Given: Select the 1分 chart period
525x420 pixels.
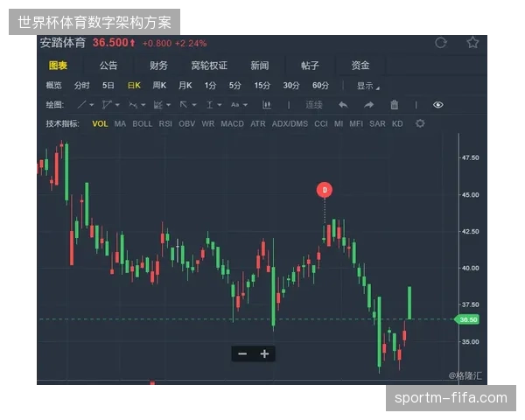Looking at the screenshot, I should pos(210,86).
